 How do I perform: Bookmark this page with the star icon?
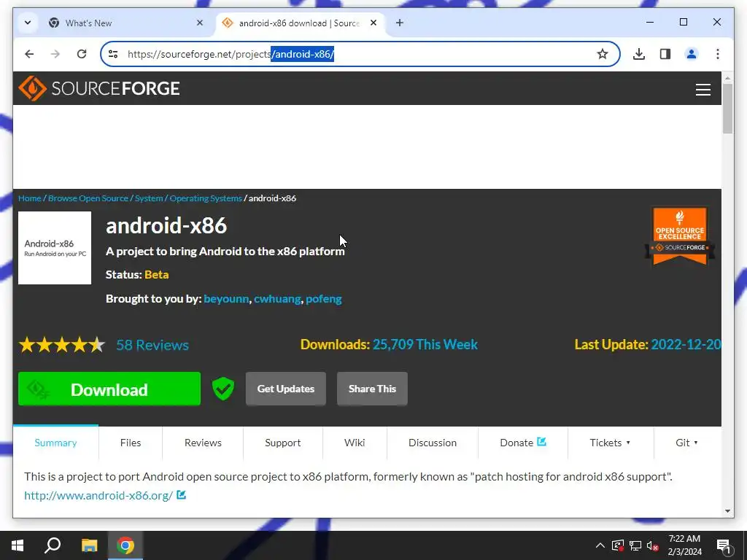(602, 54)
